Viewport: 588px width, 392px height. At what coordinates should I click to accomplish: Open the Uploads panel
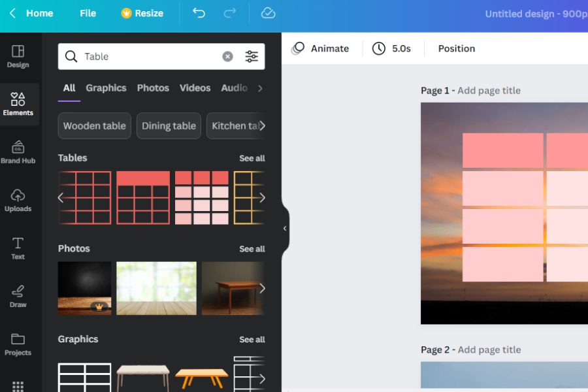pyautogui.click(x=18, y=200)
